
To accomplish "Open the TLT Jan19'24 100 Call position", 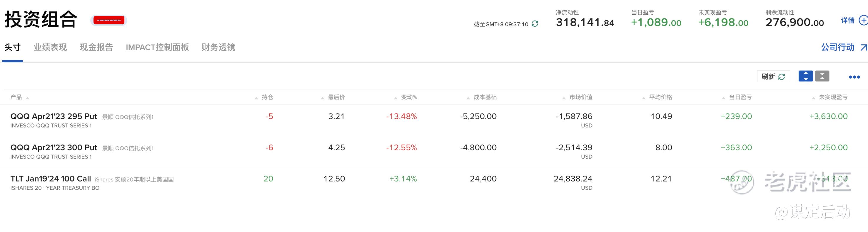I will (51, 179).
